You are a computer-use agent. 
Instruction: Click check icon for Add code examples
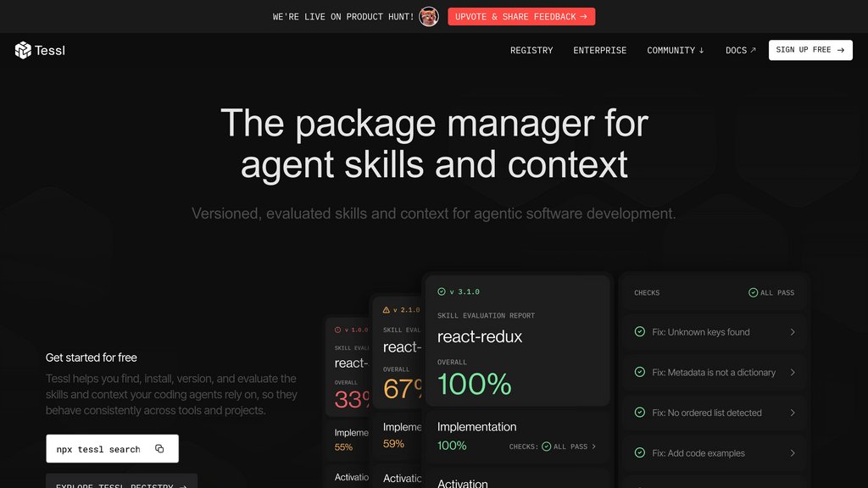tap(640, 453)
